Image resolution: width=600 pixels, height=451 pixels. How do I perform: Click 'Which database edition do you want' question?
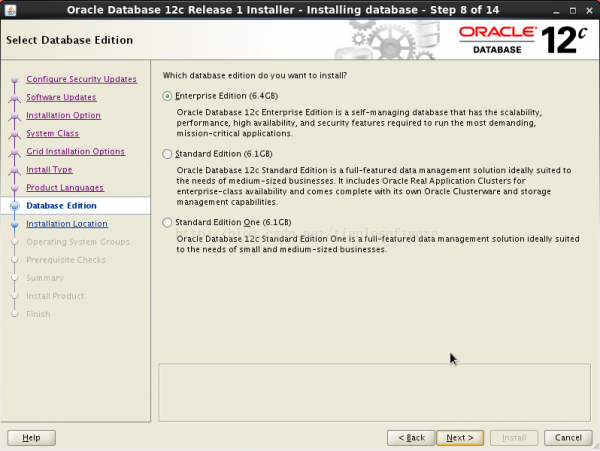pyautogui.click(x=255, y=75)
